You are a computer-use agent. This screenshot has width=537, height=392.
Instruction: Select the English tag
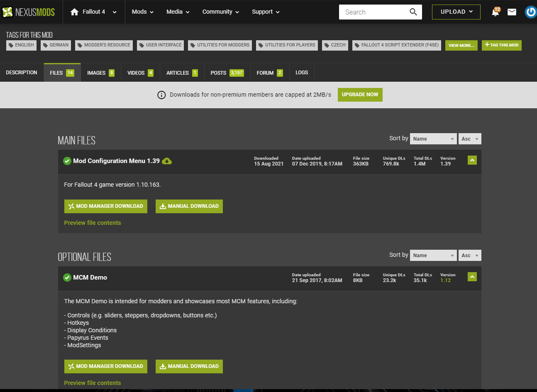[x=21, y=45]
